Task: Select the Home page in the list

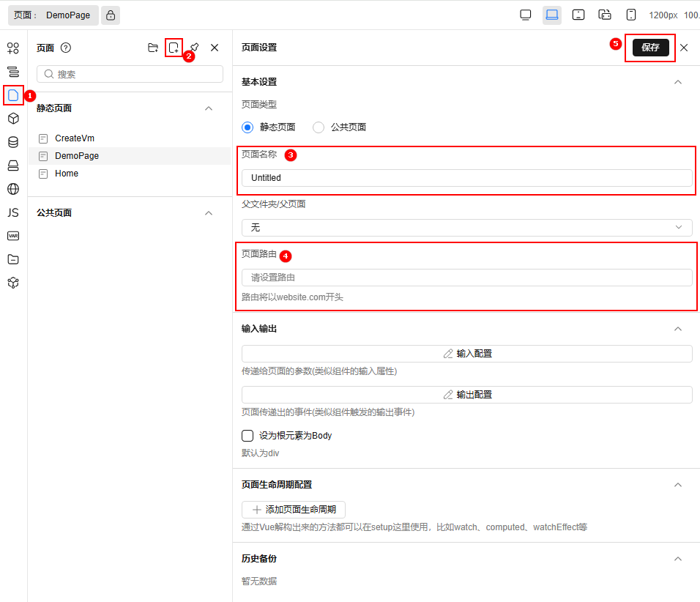Action: (66, 173)
